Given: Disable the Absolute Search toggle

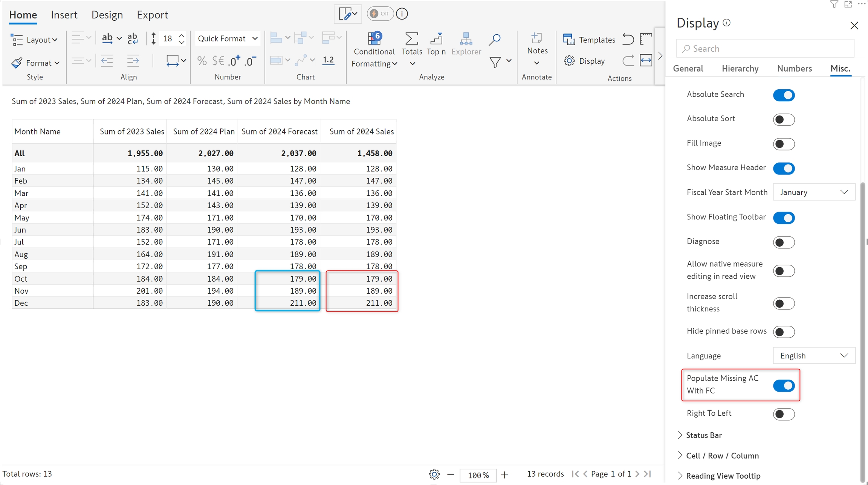Looking at the screenshot, I should [x=784, y=95].
